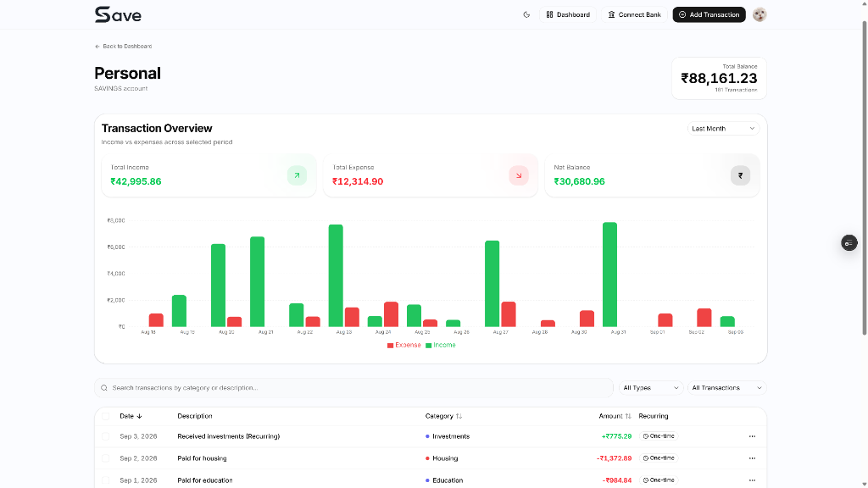This screenshot has height=488, width=868.
Task: Click the page vertical scrollbar thumb
Action: click(864, 177)
